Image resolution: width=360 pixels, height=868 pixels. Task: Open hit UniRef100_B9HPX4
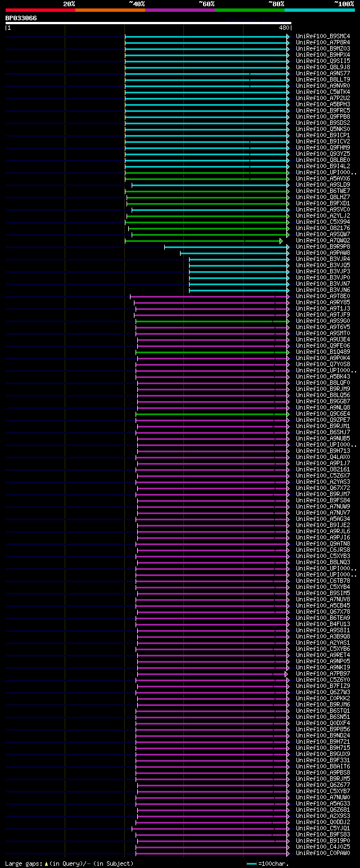coord(323,55)
